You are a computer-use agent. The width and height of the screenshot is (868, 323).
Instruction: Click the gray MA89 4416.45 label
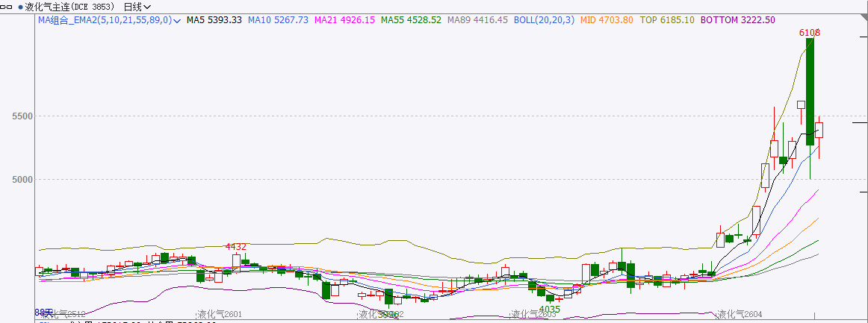(477, 20)
